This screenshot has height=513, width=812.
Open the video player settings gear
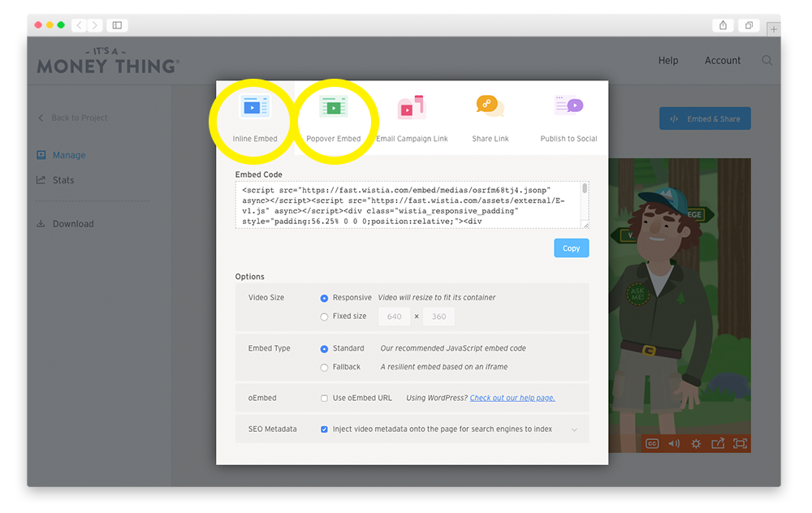click(696, 443)
